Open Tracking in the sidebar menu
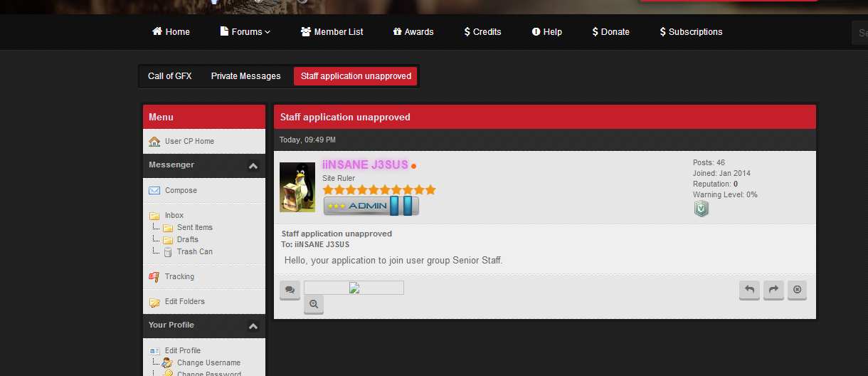868x376 pixels. tap(179, 277)
